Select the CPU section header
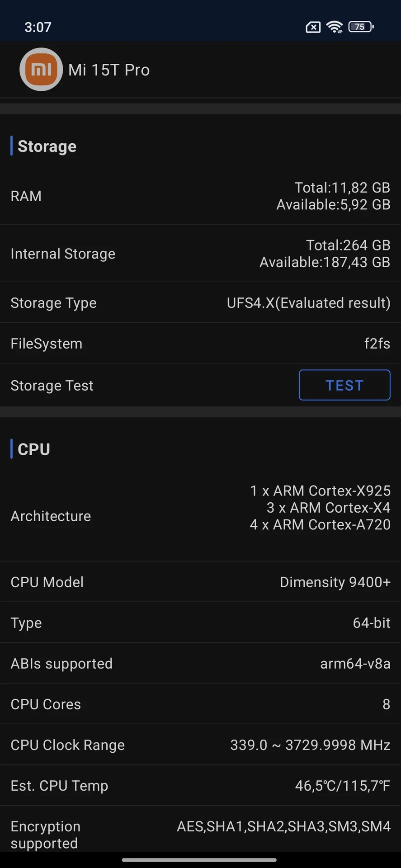This screenshot has height=868, width=401. [x=34, y=449]
